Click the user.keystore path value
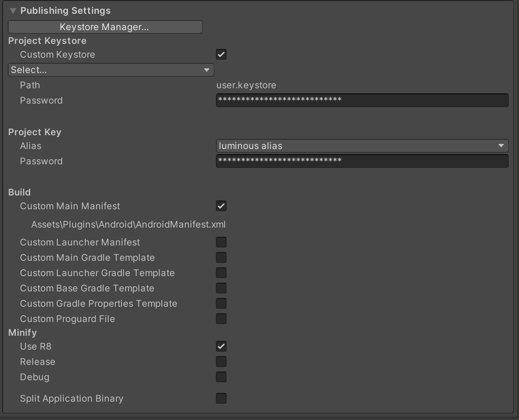 click(246, 85)
